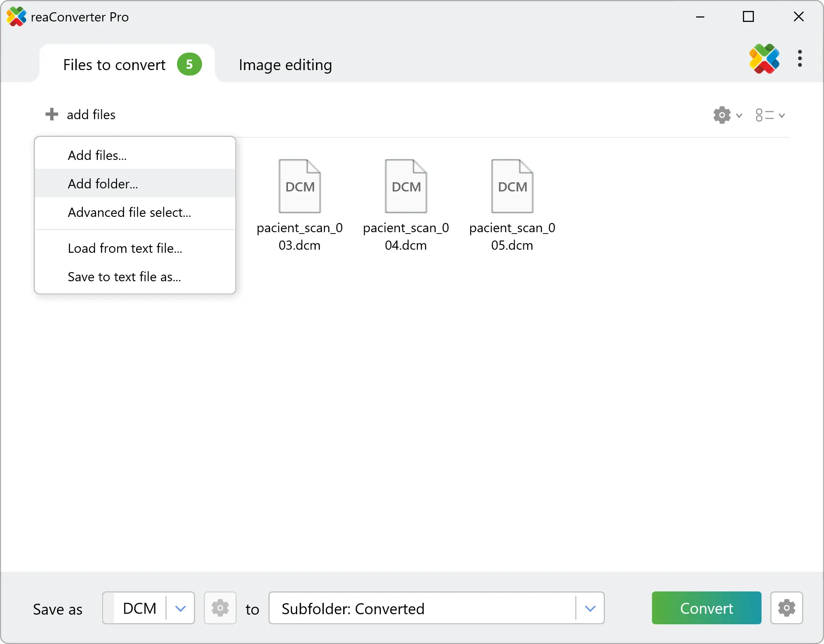Expand the Subfolder: Converted destination dropdown

tap(590, 608)
